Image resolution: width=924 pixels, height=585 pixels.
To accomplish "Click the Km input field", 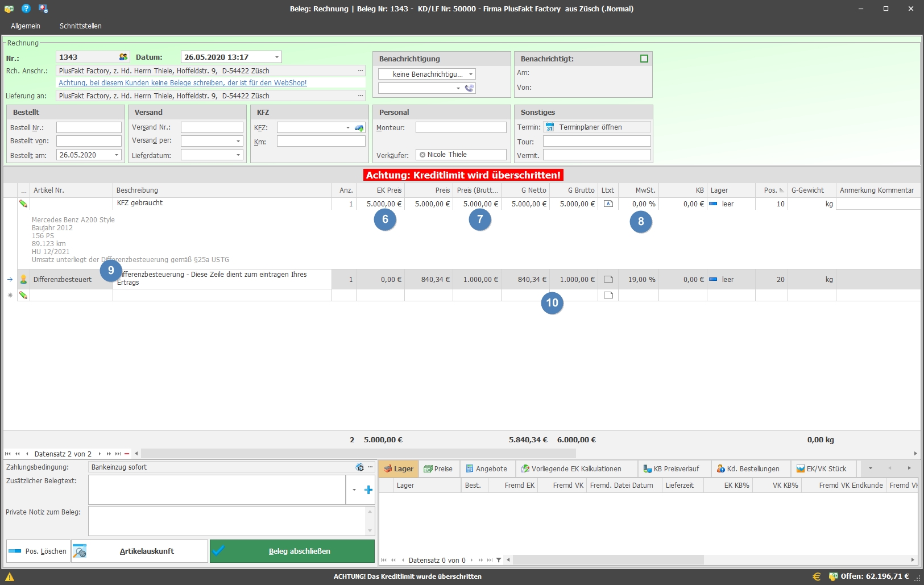I will [x=321, y=141].
